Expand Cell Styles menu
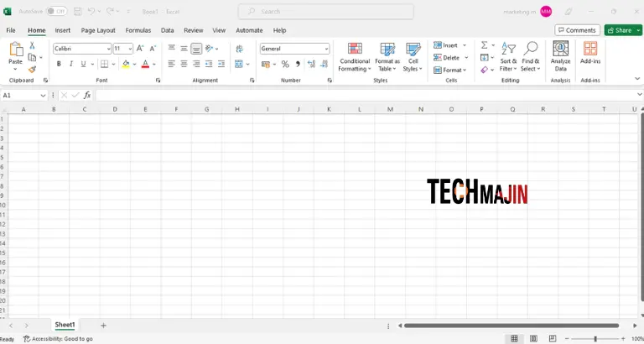Viewport: 644px width, 344px height. coord(413,57)
